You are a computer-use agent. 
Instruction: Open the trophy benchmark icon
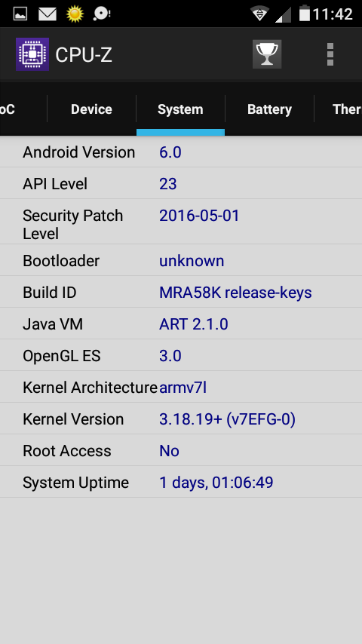coord(267,54)
